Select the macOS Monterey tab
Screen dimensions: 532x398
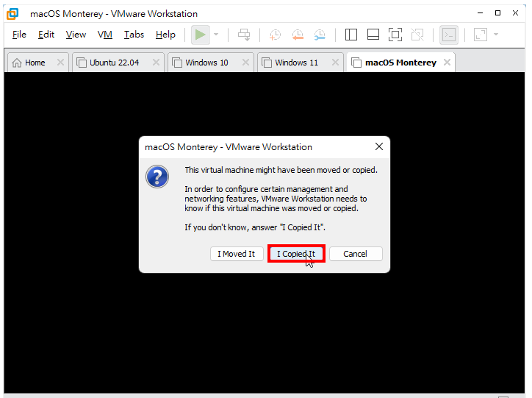[x=400, y=63]
